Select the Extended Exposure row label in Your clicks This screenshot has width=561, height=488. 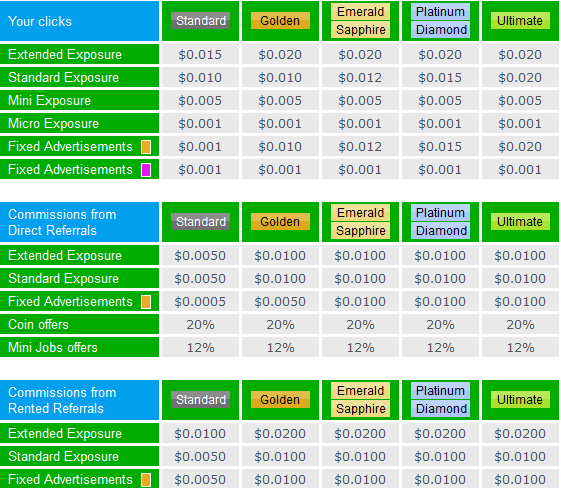point(65,54)
